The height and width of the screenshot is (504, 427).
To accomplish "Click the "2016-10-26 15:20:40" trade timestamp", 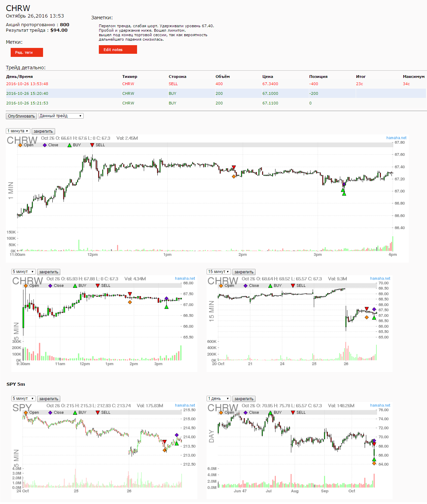I will click(x=27, y=93).
